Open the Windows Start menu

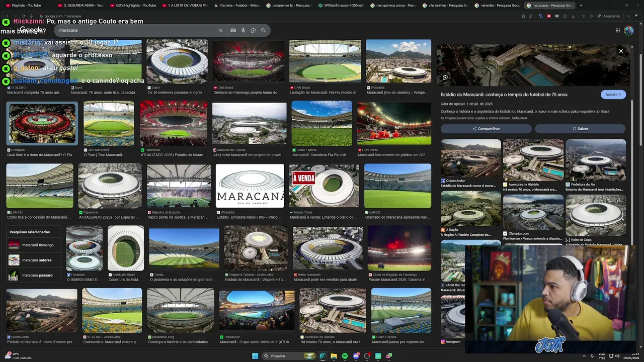[255, 356]
